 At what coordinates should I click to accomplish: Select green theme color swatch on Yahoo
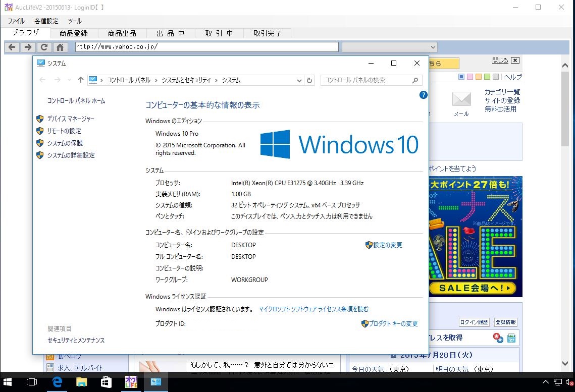coord(487,77)
